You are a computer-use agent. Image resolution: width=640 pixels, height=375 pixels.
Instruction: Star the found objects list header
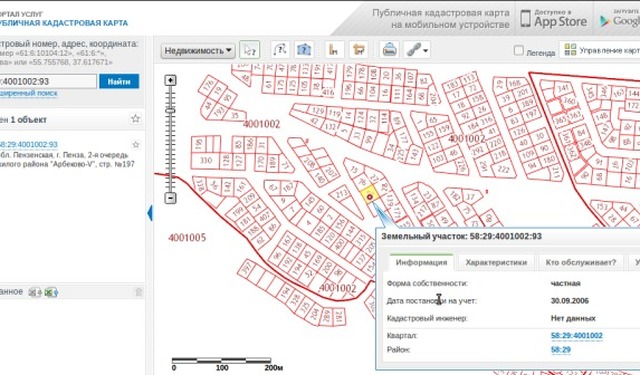point(136,119)
